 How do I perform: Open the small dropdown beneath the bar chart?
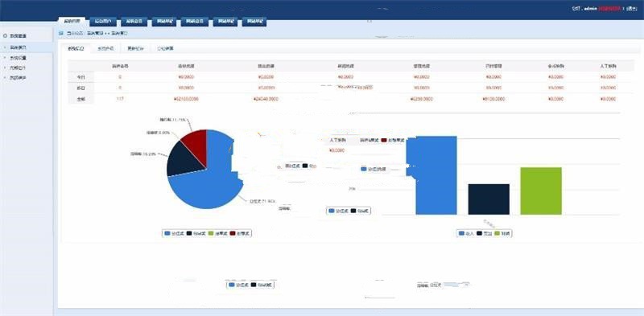[x=457, y=285]
